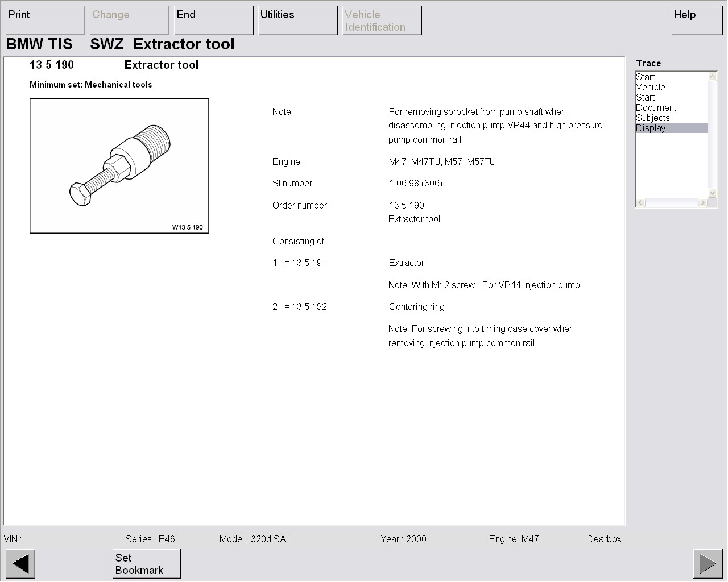This screenshot has width=728, height=582.
Task: Select 'Subjects' in the Trace list
Action: pos(671,118)
